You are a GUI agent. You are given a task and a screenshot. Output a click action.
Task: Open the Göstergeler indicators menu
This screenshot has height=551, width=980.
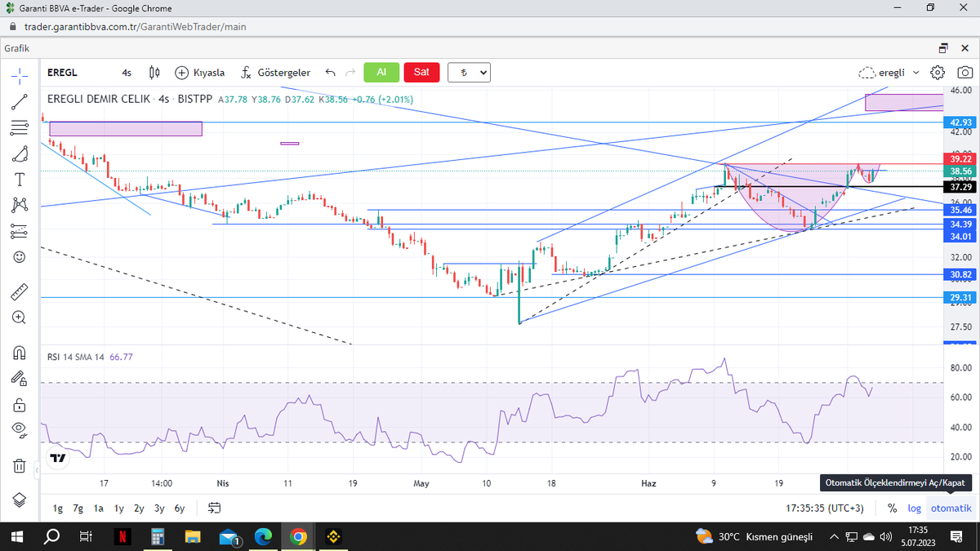point(275,73)
